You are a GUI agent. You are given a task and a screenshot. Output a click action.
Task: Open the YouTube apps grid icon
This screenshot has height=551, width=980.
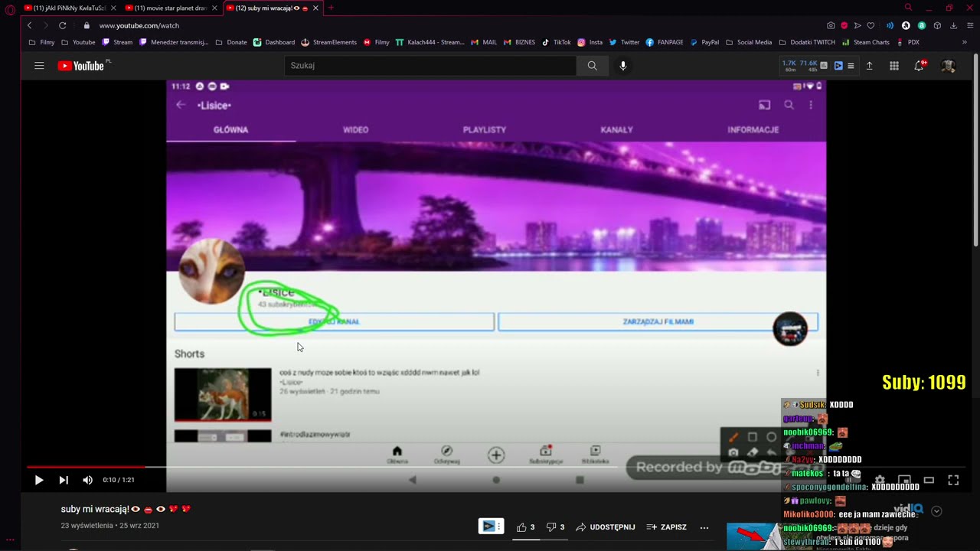[x=893, y=66]
